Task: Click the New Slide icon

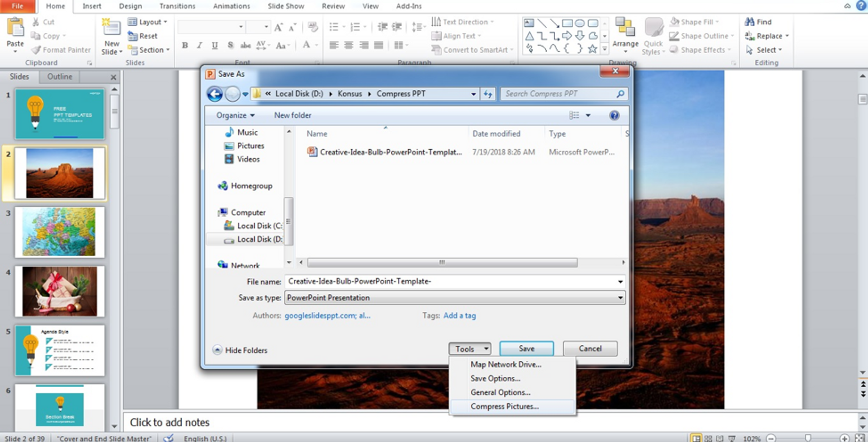Action: (111, 28)
